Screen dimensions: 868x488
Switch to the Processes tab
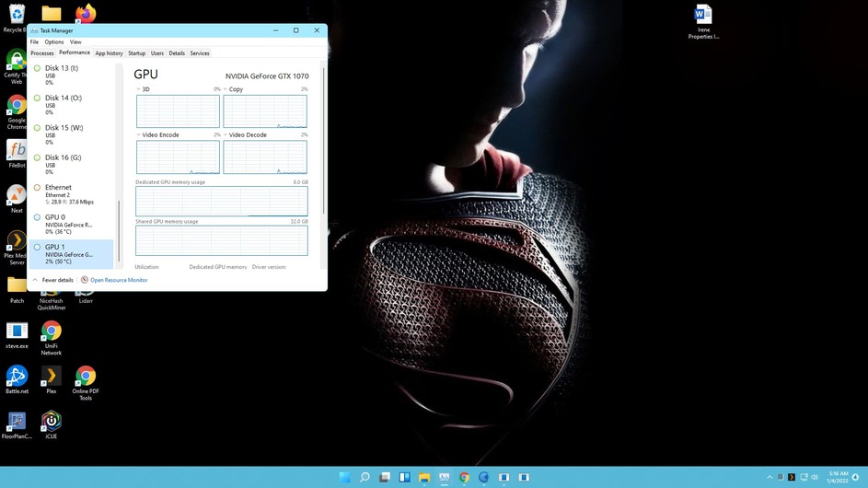[x=42, y=53]
